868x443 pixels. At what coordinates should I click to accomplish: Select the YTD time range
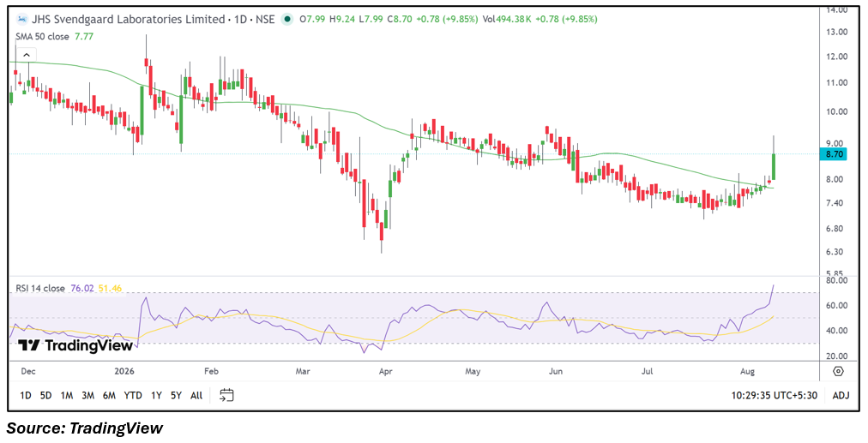pyautogui.click(x=133, y=395)
